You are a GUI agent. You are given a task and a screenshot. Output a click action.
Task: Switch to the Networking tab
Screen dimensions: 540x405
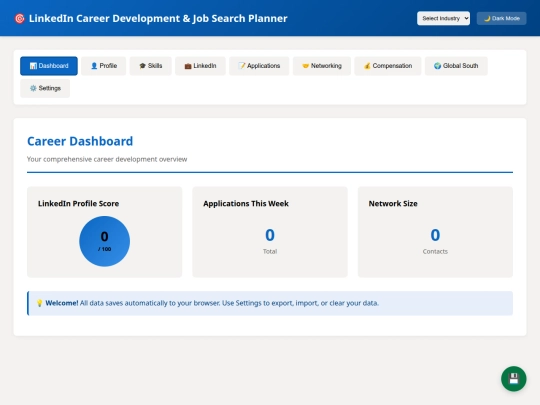coord(322,66)
